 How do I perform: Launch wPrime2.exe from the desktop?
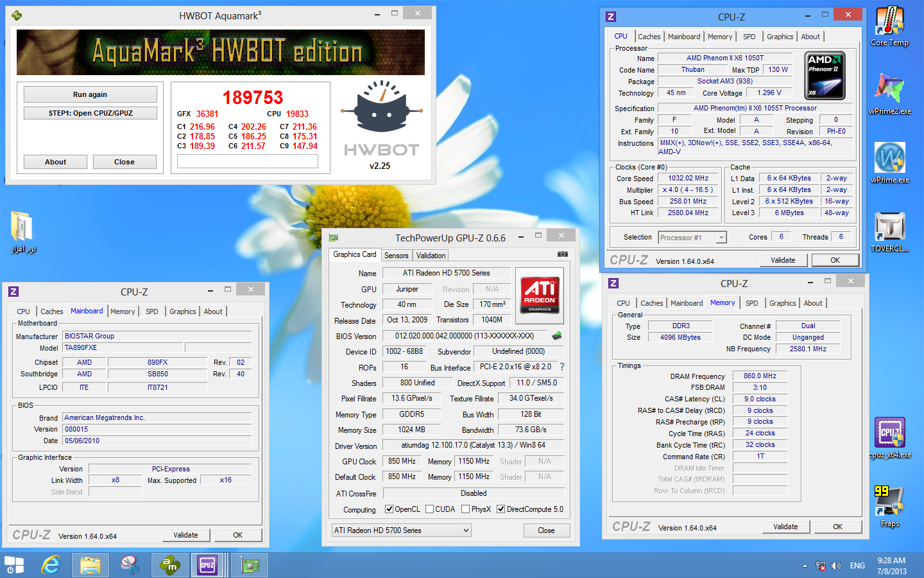(889, 94)
